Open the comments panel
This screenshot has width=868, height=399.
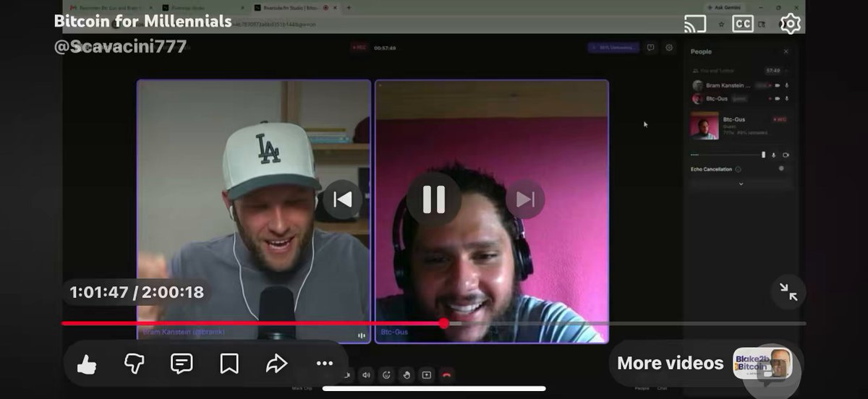click(x=182, y=364)
